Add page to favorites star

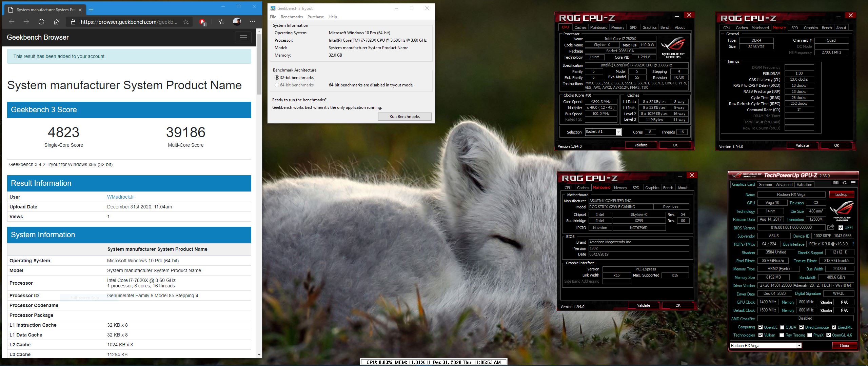[186, 22]
